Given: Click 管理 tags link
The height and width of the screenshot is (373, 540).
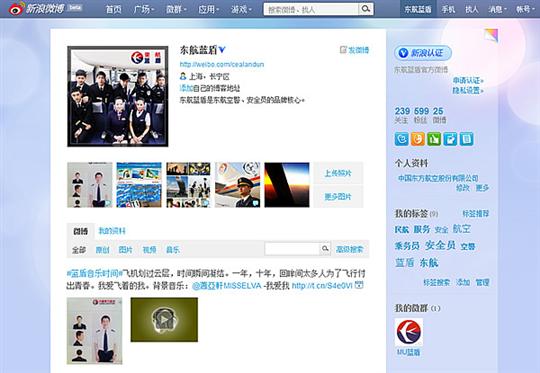Looking at the screenshot, I should click(x=482, y=282).
